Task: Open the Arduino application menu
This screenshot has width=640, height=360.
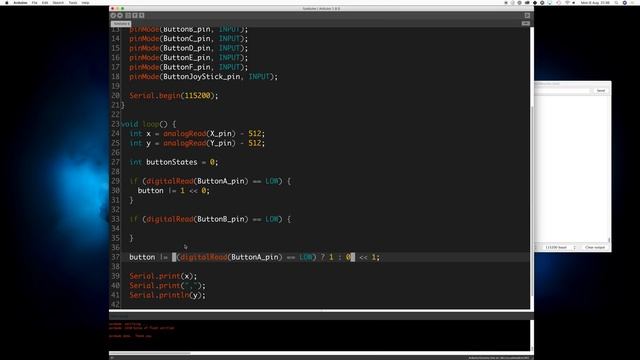Action: (20, 2)
